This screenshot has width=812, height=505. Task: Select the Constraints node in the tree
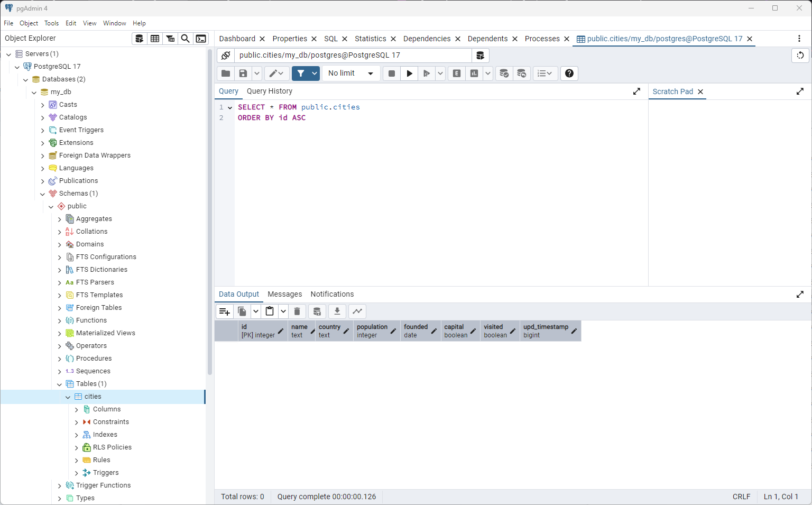pos(111,422)
